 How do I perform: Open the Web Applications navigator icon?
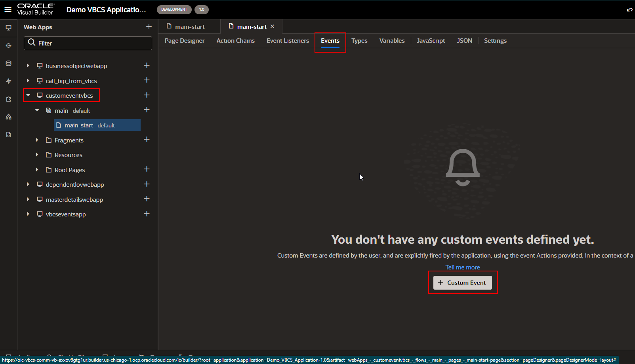[8, 28]
